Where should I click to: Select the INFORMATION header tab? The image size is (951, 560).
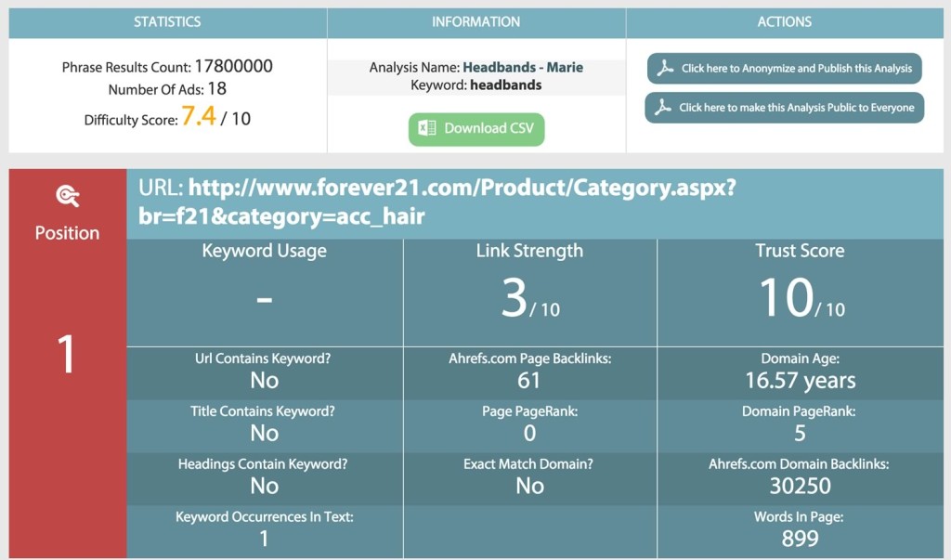coord(476,21)
